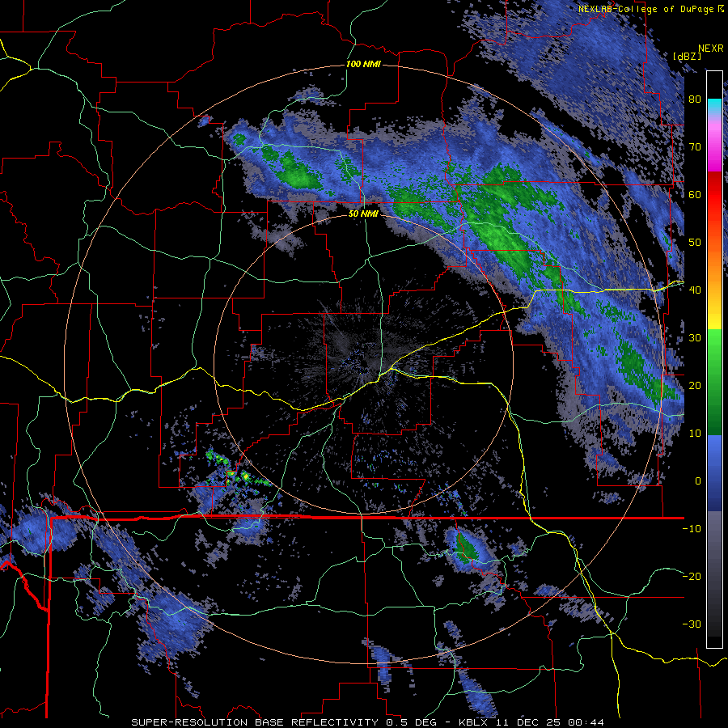
Task: Click the "NEXR" label above the scale
Action: click(x=711, y=49)
